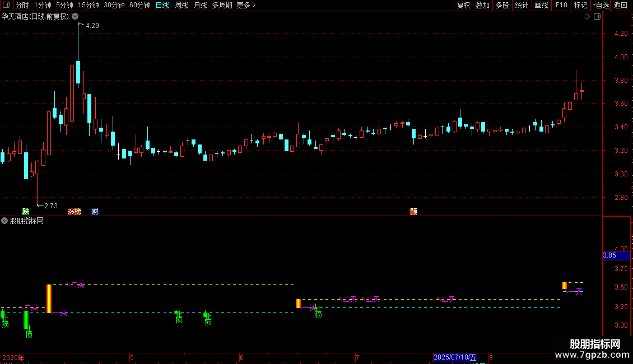
Task: Click the 3.85 indicator value box
Action: click(x=616, y=255)
